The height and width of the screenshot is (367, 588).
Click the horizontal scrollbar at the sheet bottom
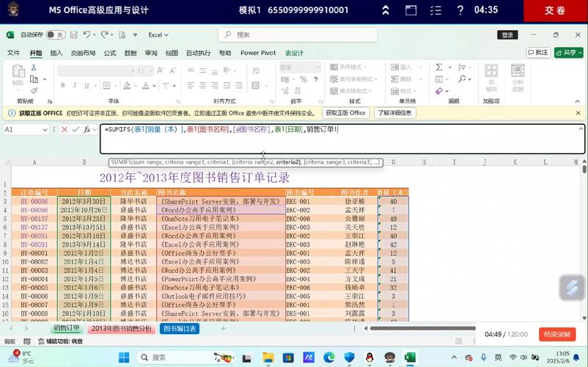(x=422, y=328)
